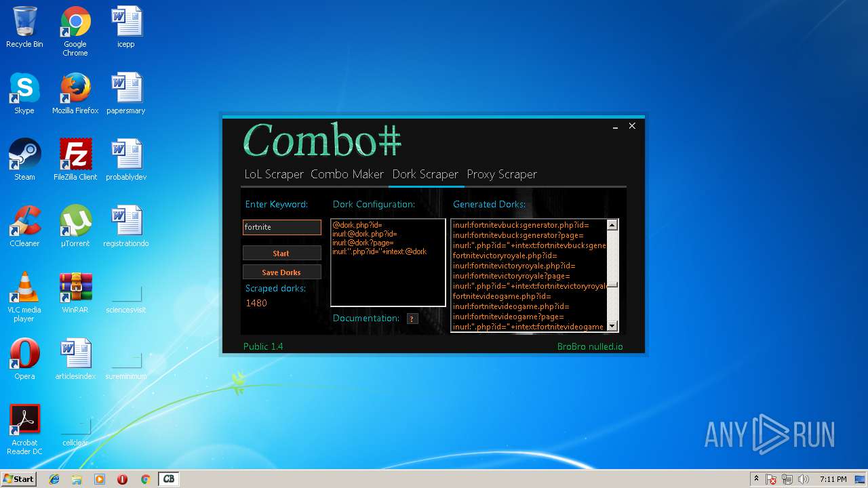This screenshot has width=868, height=488.
Task: Click the Chrome taskbar icon
Action: (x=145, y=479)
